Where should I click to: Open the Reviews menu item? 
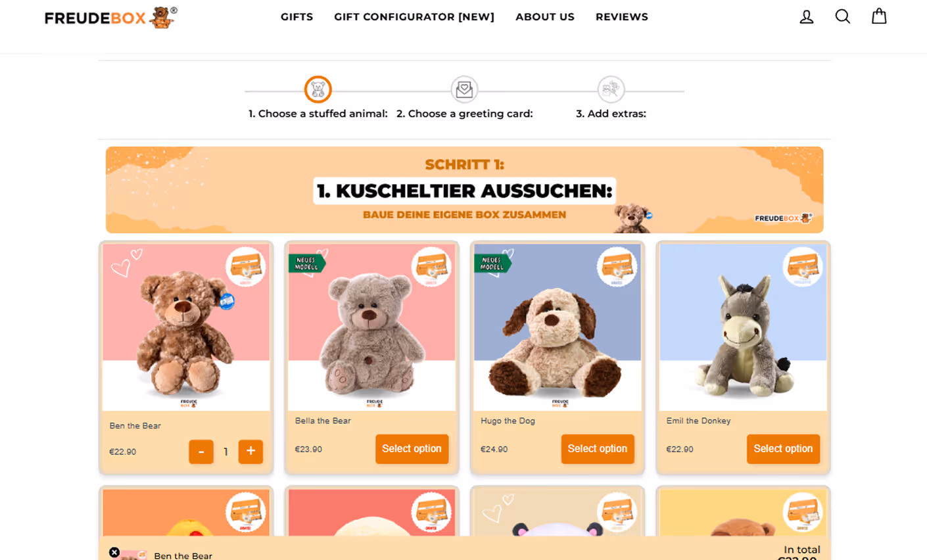click(622, 17)
